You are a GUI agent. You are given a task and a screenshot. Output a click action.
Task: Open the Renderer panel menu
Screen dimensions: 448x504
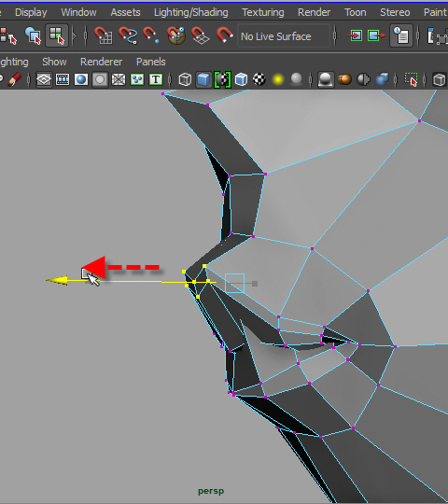tap(101, 62)
